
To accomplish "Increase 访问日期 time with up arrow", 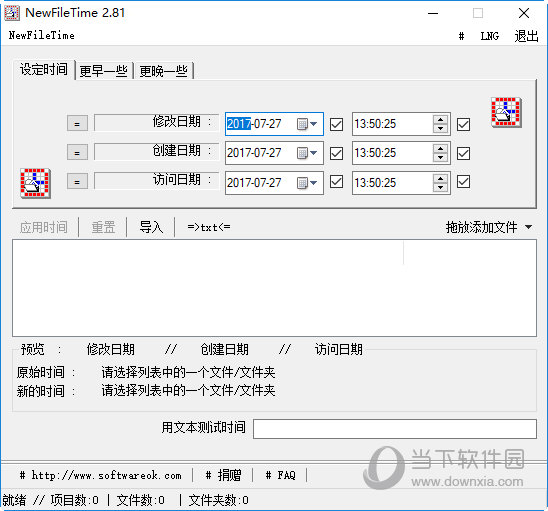I will pos(440,178).
